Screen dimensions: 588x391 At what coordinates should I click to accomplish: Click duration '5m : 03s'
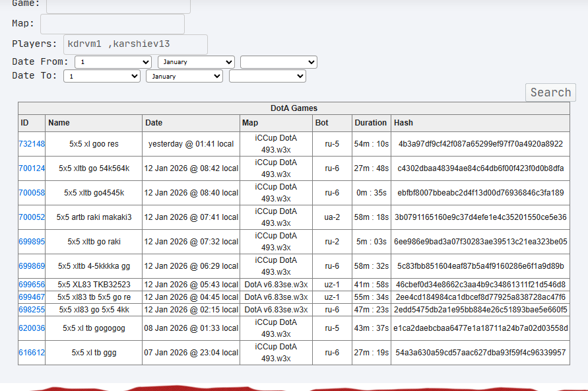[x=372, y=241]
